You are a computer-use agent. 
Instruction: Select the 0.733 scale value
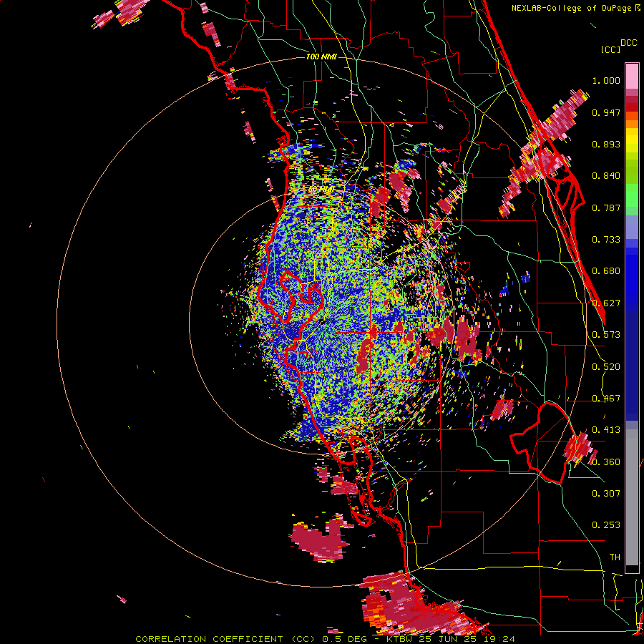[x=606, y=240]
